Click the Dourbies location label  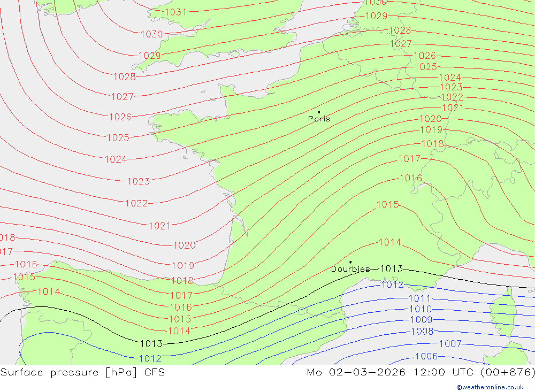pyautogui.click(x=350, y=269)
